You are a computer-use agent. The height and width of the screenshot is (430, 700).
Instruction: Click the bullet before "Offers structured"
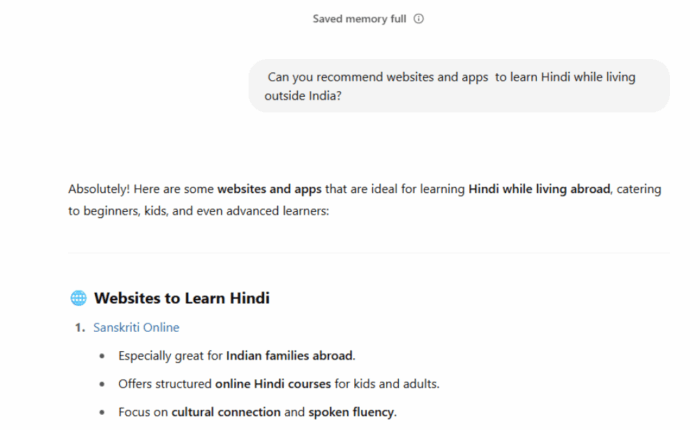coord(101,383)
